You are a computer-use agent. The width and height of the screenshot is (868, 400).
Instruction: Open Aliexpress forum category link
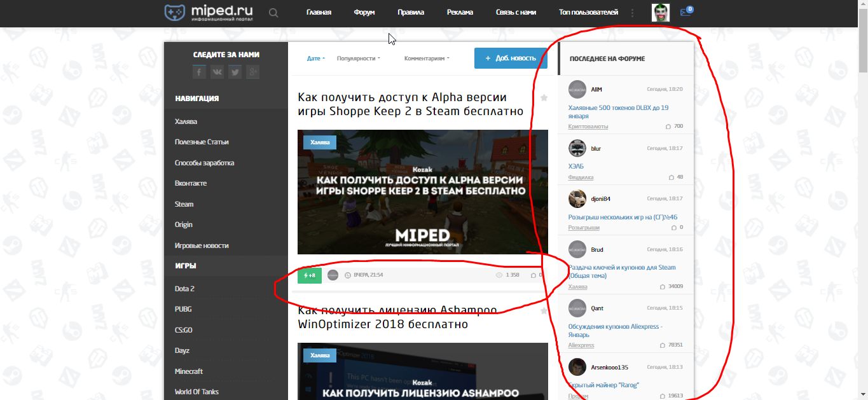pyautogui.click(x=581, y=345)
